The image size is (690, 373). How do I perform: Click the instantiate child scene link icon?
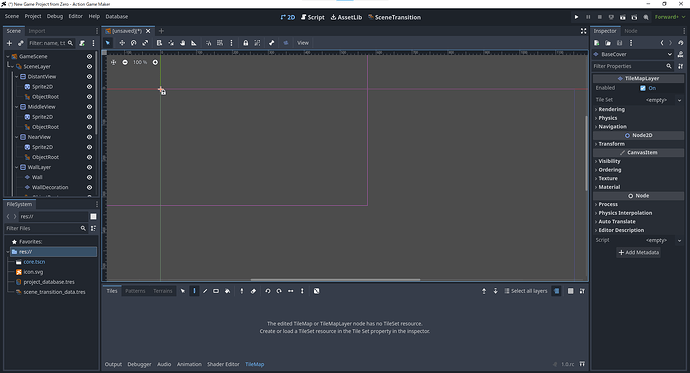pos(21,43)
